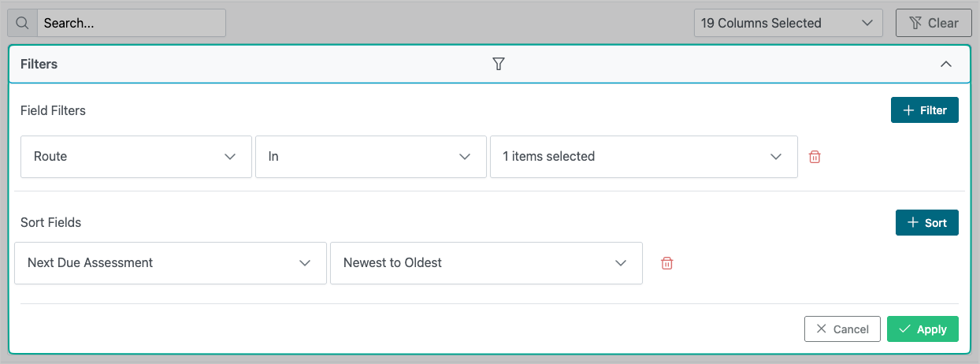Add a new Sort field button
The width and height of the screenshot is (980, 364).
(926, 223)
